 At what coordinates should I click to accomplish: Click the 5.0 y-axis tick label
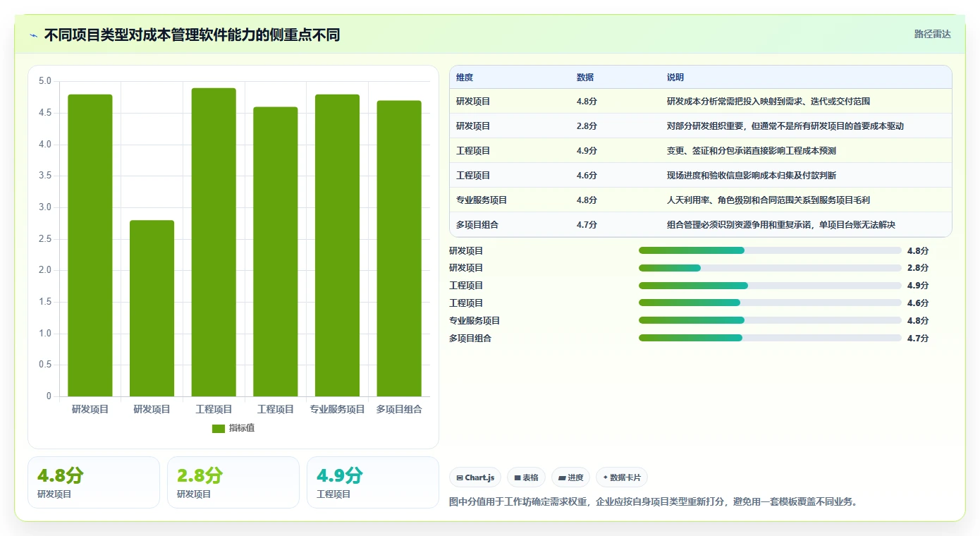coord(45,81)
